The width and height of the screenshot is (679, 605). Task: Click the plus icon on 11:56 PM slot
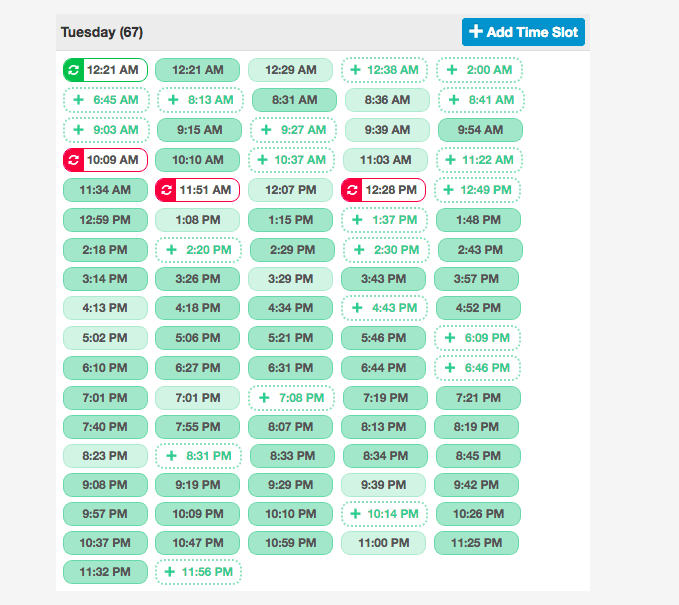click(x=170, y=572)
